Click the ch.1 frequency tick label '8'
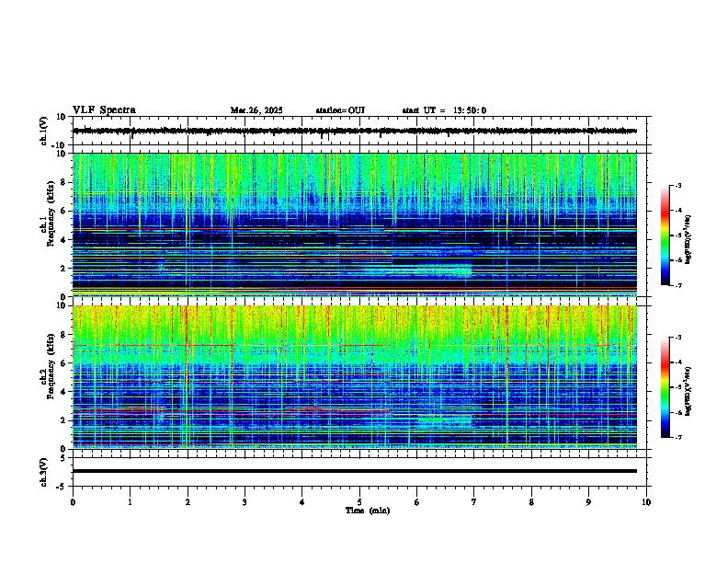Image resolution: width=728 pixels, height=563 pixels. pyautogui.click(x=64, y=182)
